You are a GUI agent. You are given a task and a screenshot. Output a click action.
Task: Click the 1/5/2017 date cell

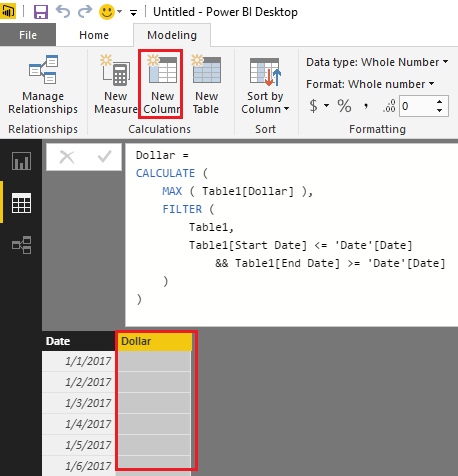[x=79, y=445]
